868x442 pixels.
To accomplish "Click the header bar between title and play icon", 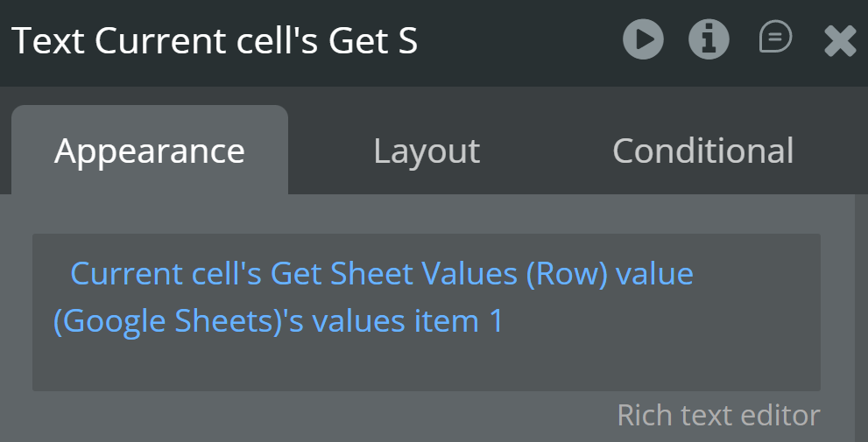I will [526, 41].
